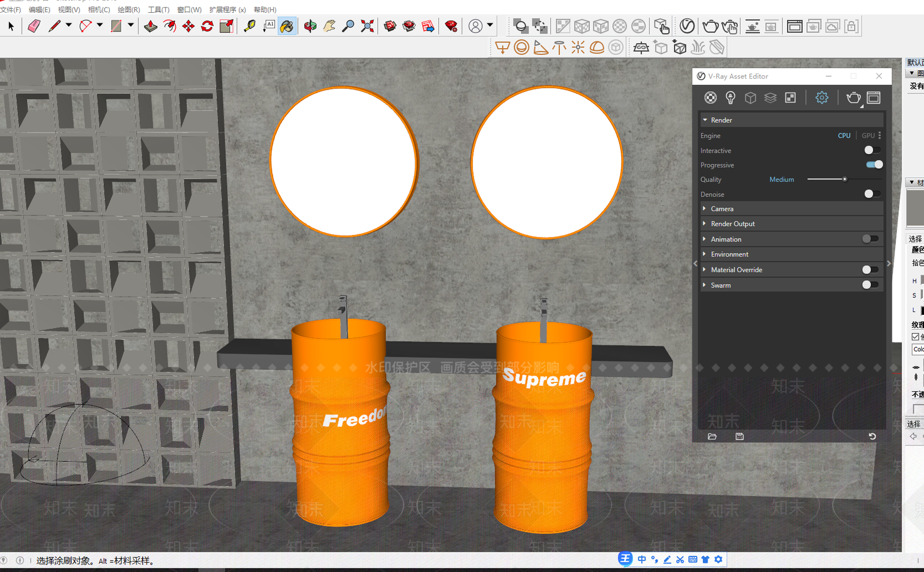
Task: Open the 扩展程序 (x) menu
Action: point(228,10)
